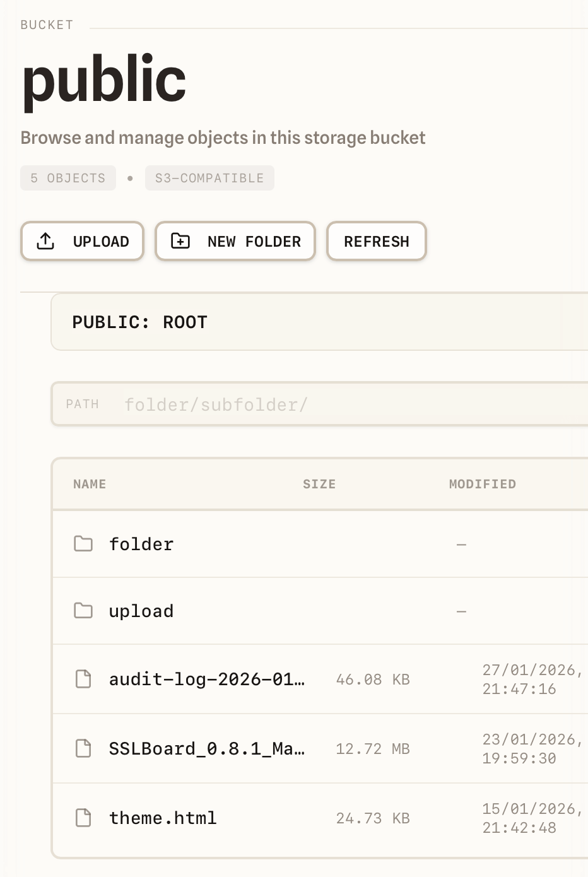Click the PUBLIC: ROOT breadcrumb

point(139,322)
